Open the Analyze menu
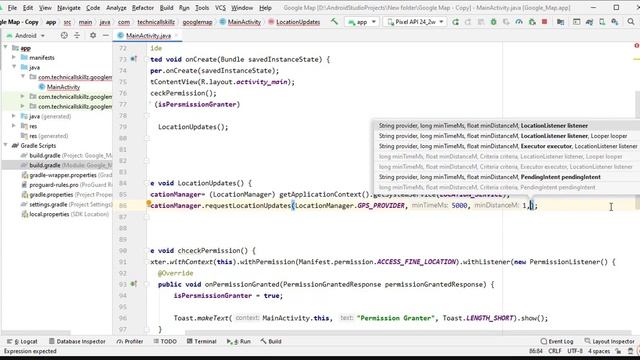This screenshot has height=360, width=640. tap(116, 8)
